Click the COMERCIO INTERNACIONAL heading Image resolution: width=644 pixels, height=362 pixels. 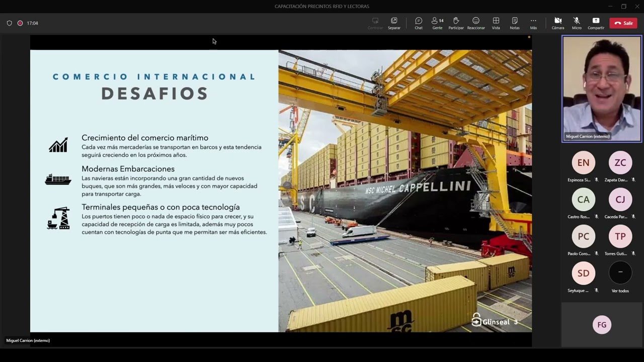coord(154,77)
